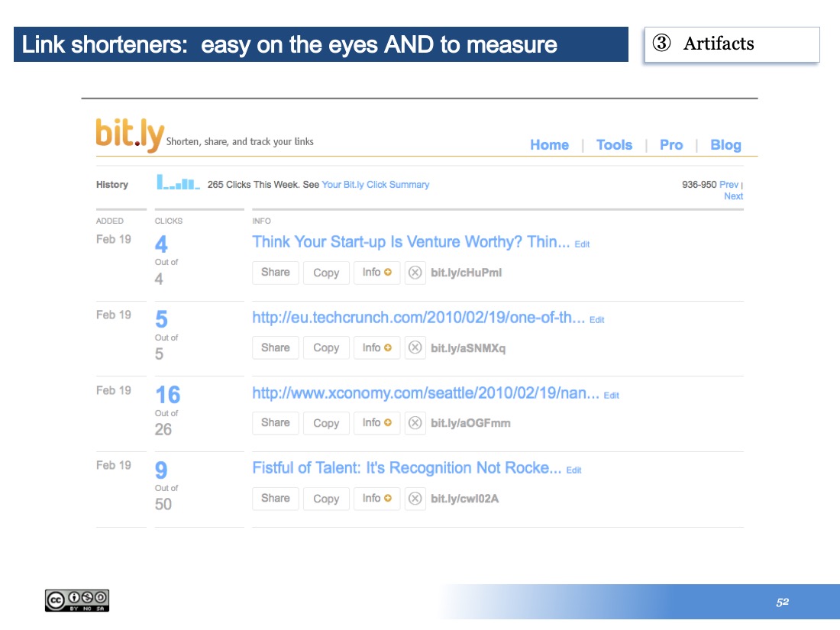Image resolution: width=840 pixels, height=630 pixels.
Task: Click the bit.ly logo
Action: click(130, 134)
